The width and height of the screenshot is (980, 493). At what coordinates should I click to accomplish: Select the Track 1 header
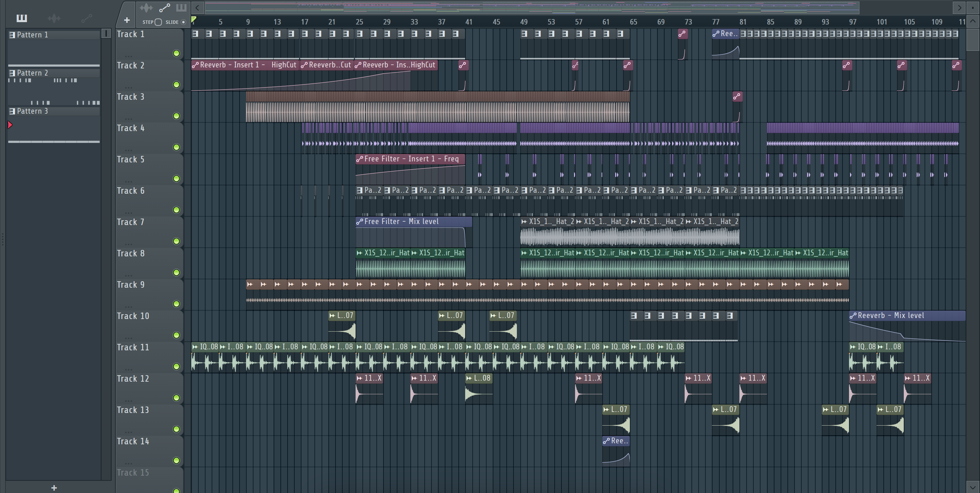click(149, 44)
